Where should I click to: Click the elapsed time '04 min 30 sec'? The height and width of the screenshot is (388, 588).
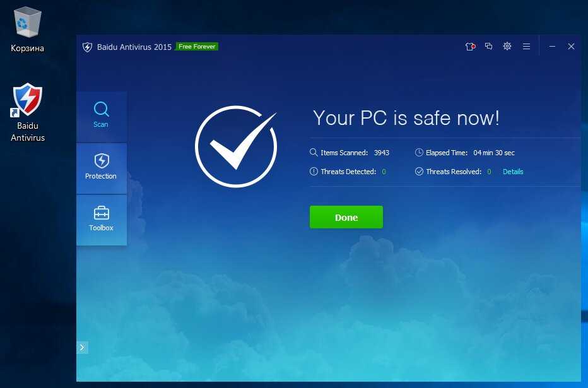494,153
